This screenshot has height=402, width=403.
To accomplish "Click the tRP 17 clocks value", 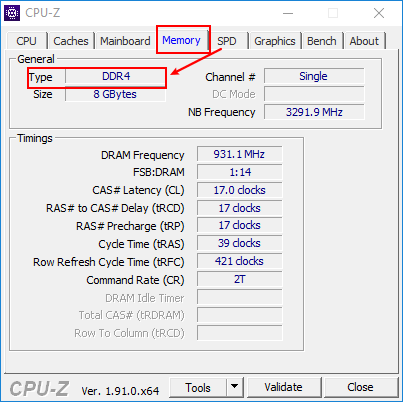I will [x=239, y=225].
